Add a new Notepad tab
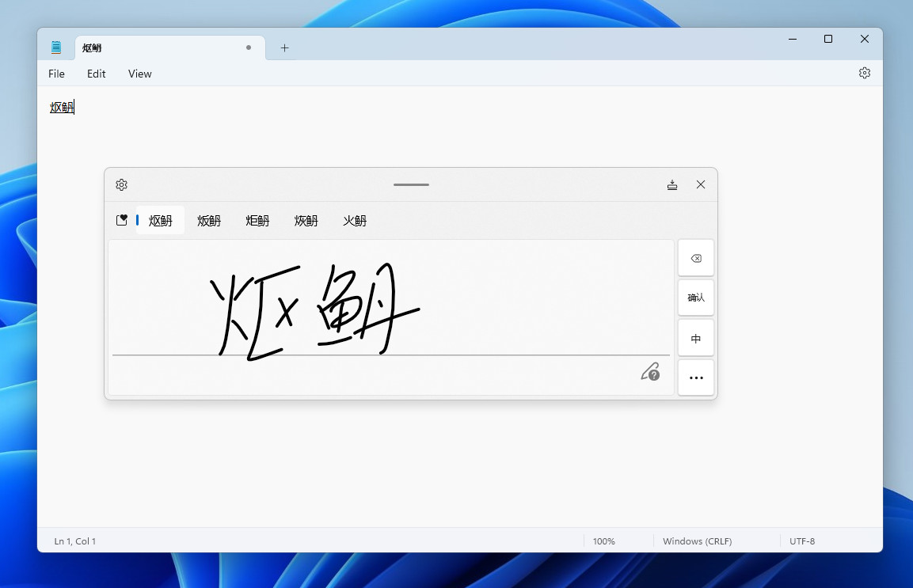Image resolution: width=913 pixels, height=588 pixels. 284,47
